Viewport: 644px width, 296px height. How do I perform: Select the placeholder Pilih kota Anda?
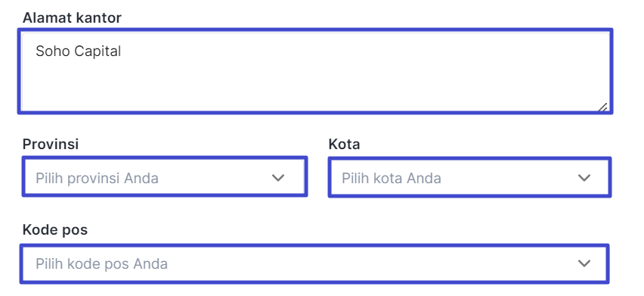point(392,179)
